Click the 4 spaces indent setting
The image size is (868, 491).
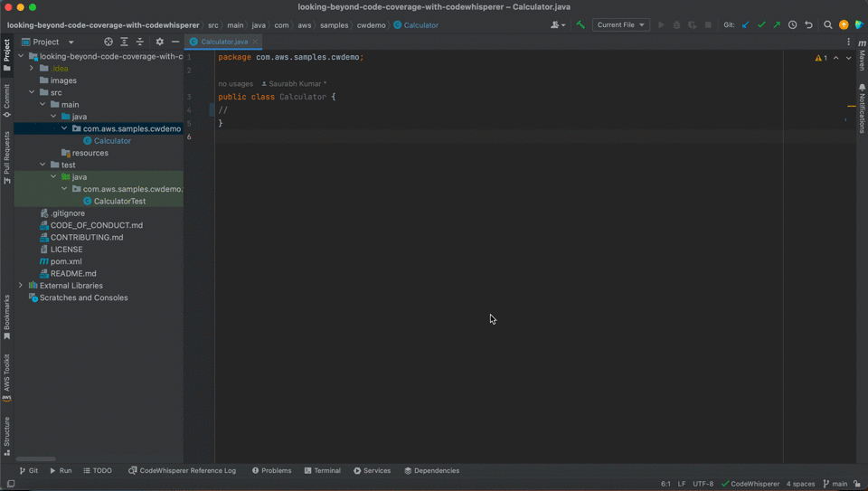click(800, 485)
